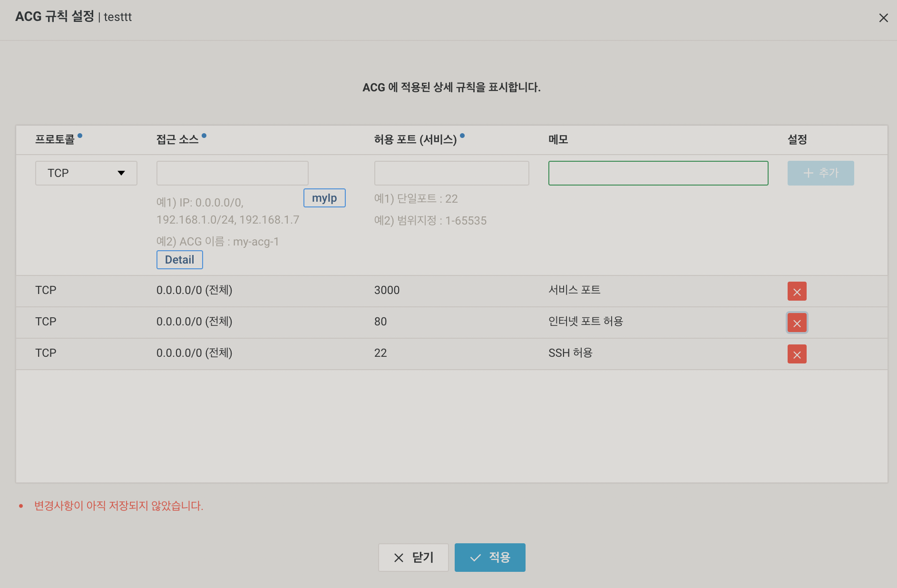
Task: Click the 접근 소스 column header
Action: pos(177,139)
